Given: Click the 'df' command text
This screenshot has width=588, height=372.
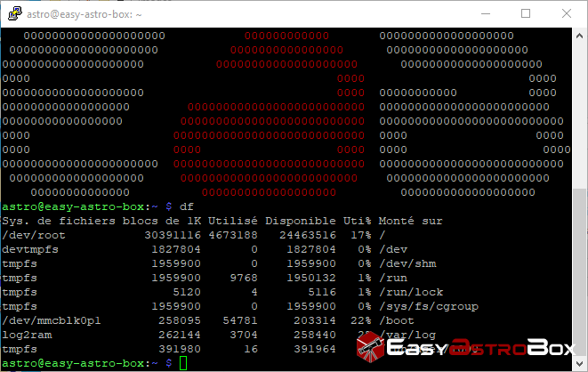Looking at the screenshot, I should click(x=186, y=206).
